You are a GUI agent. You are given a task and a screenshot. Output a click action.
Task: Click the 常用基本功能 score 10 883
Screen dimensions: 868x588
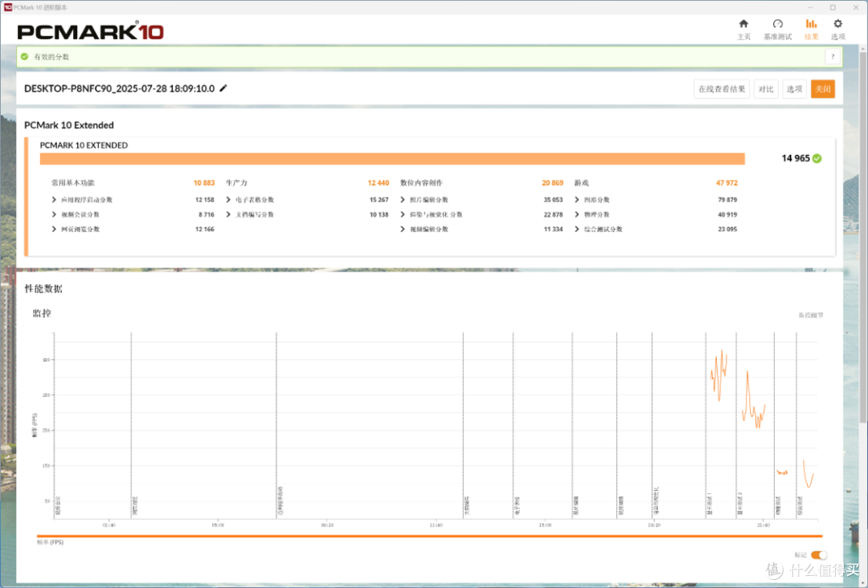pyautogui.click(x=203, y=183)
